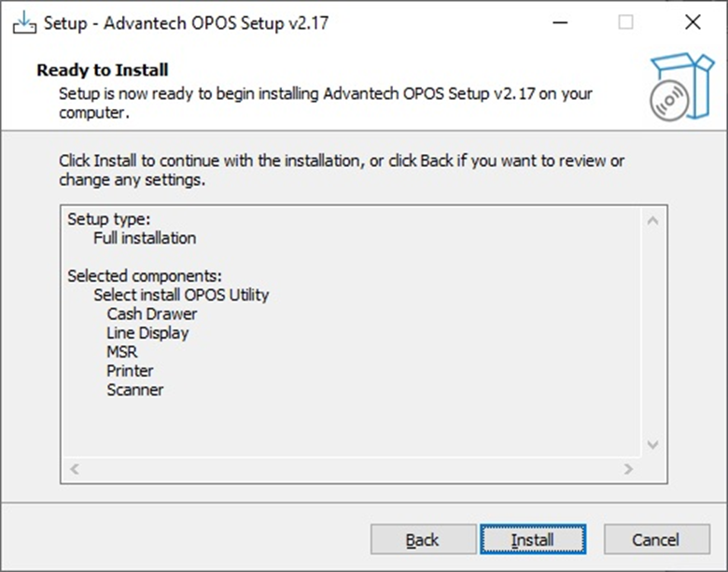Screen dimensions: 728x572
Task: Click the 'Line Display' component line
Action: tap(147, 333)
